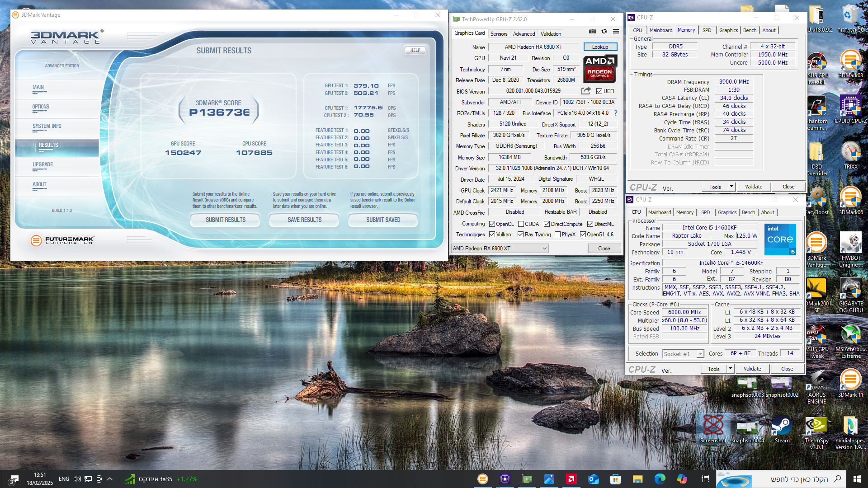Toggle the PhysX checkbox
The image size is (868, 488).
pyautogui.click(x=558, y=235)
